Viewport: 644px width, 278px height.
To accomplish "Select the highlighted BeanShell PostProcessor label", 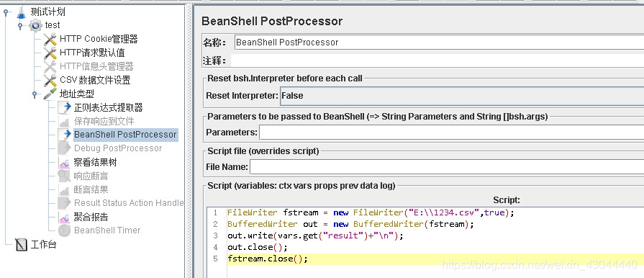I will (125, 135).
